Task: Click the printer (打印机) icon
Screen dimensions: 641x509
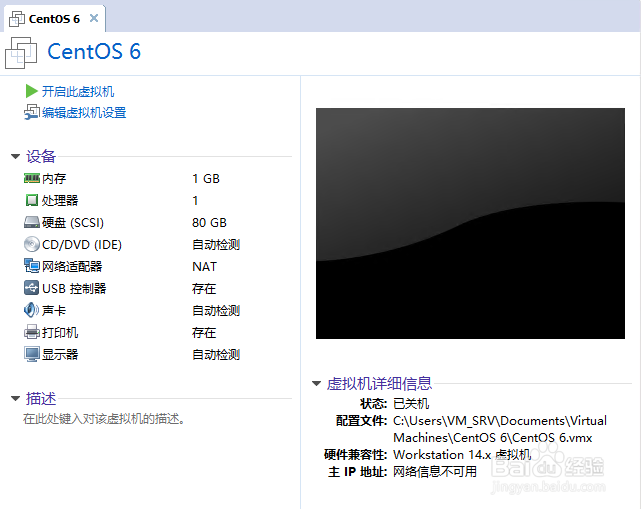Action: coord(32,332)
